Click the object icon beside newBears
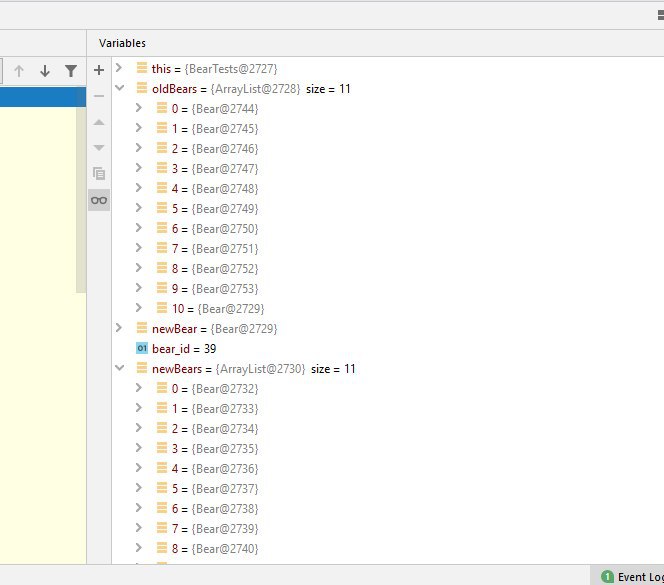This screenshot has height=585, width=664. tap(142, 368)
